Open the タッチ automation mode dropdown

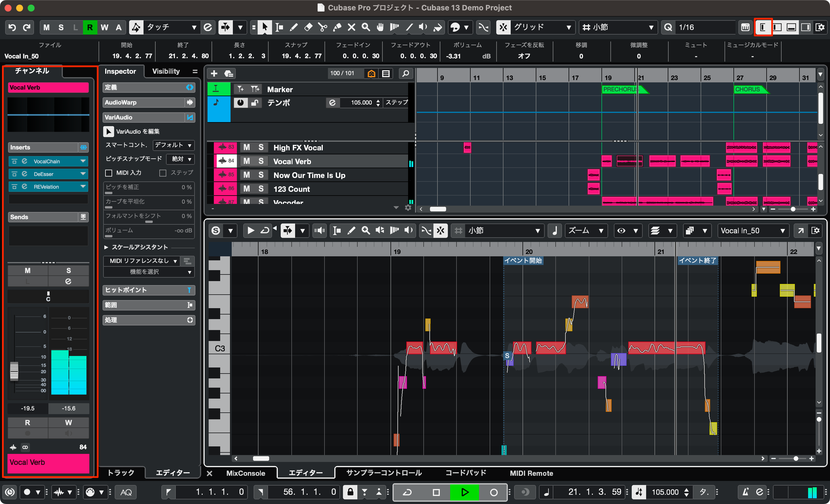pos(171,27)
